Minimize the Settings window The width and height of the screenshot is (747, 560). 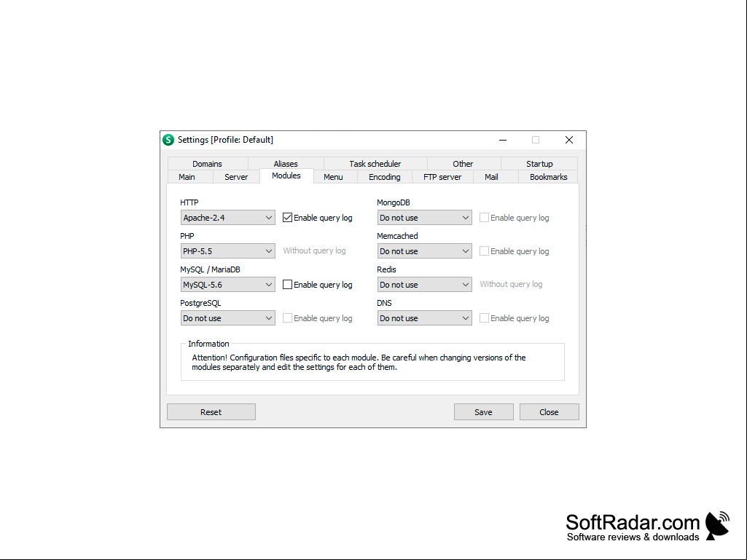click(x=503, y=140)
